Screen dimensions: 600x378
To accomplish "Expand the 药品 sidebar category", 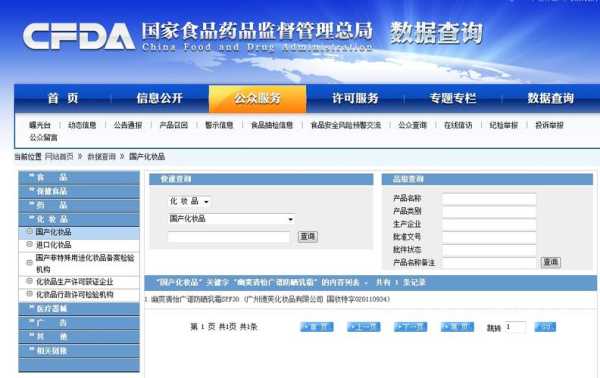I will coord(79,205).
